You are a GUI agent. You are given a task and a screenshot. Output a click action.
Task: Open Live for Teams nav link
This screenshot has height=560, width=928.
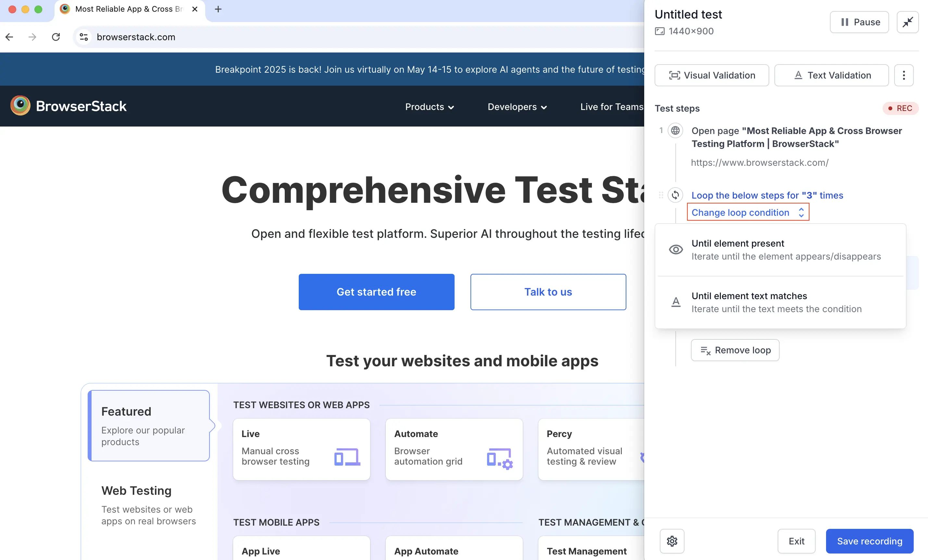(612, 107)
